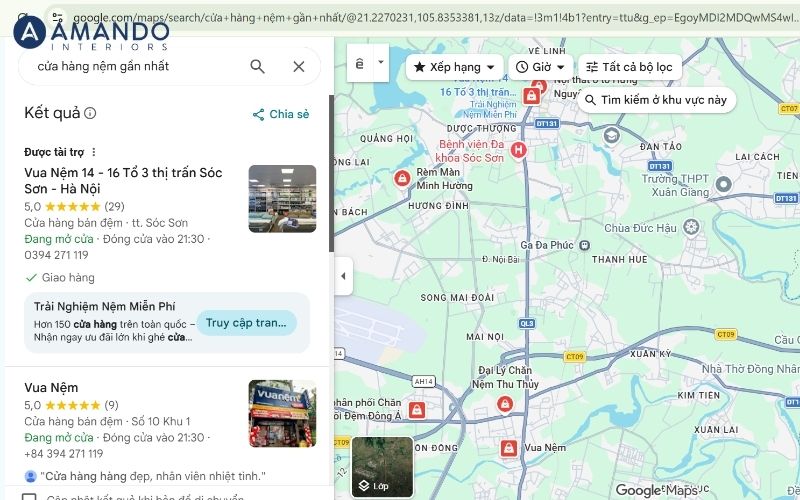
Task: Click the Đệm Đông Á distributor pin
Action: coord(417,410)
